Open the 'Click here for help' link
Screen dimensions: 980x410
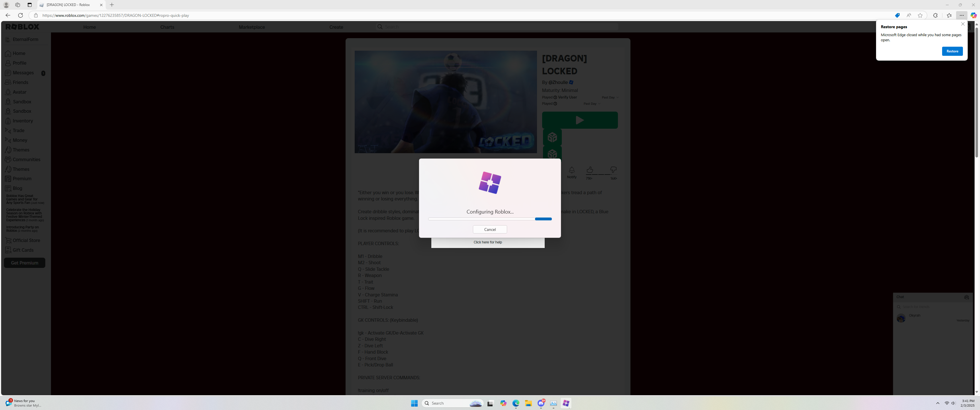tap(487, 242)
